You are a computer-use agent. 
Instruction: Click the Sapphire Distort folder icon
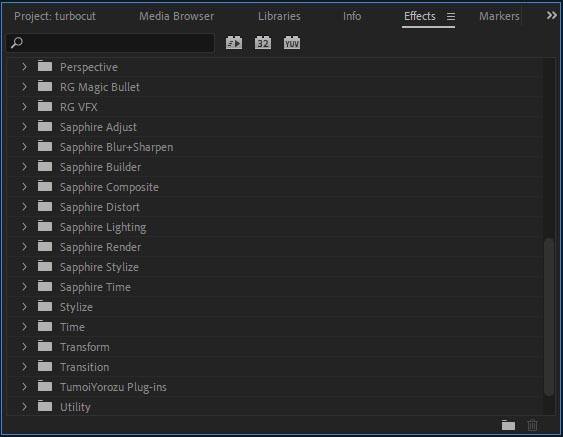45,206
